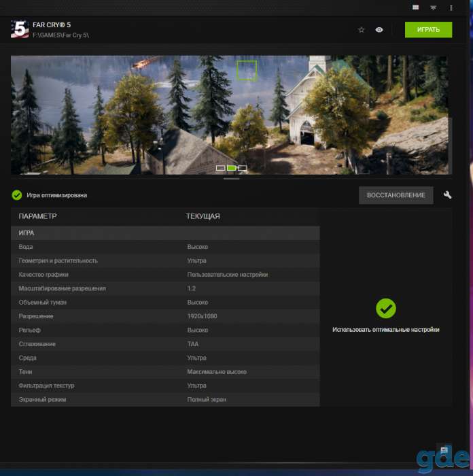The height and width of the screenshot is (476, 473).
Task: Select the first screenshot indicator
Action: tap(220, 168)
